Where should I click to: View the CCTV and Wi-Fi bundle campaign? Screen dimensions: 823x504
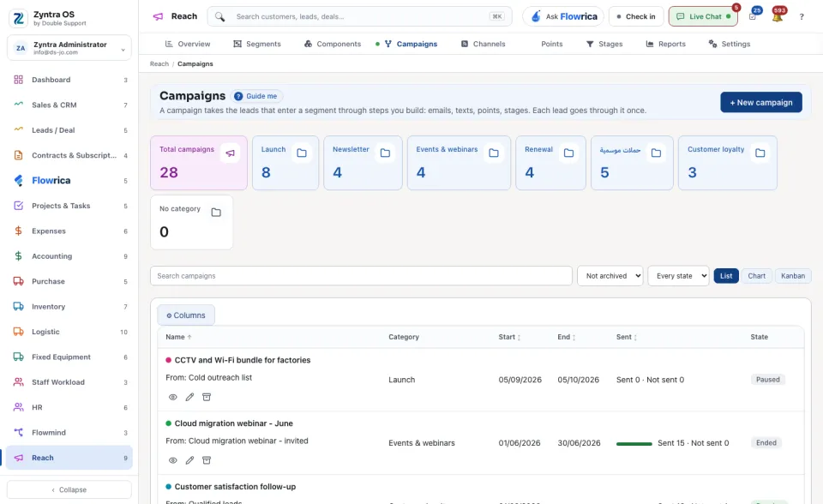point(172,397)
